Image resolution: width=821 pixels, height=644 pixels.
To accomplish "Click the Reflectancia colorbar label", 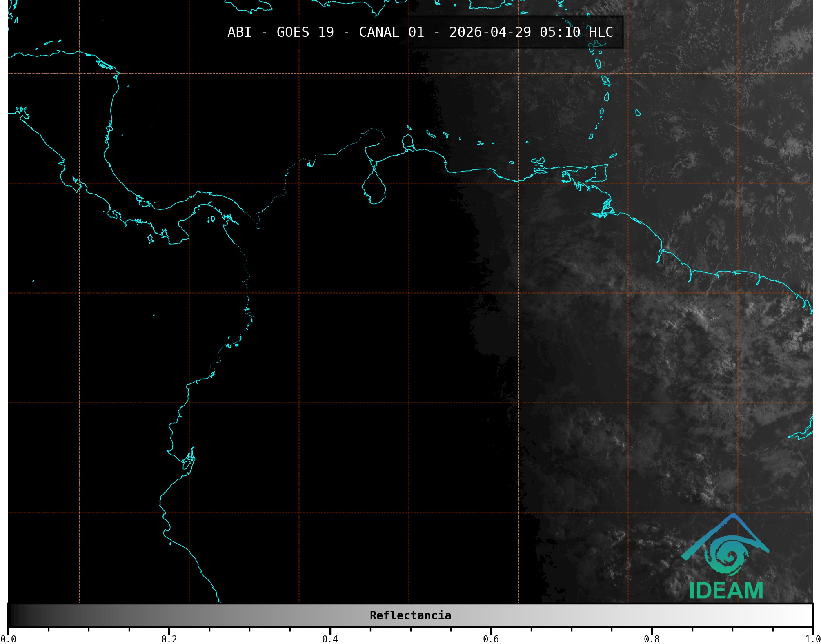I will point(410,615).
